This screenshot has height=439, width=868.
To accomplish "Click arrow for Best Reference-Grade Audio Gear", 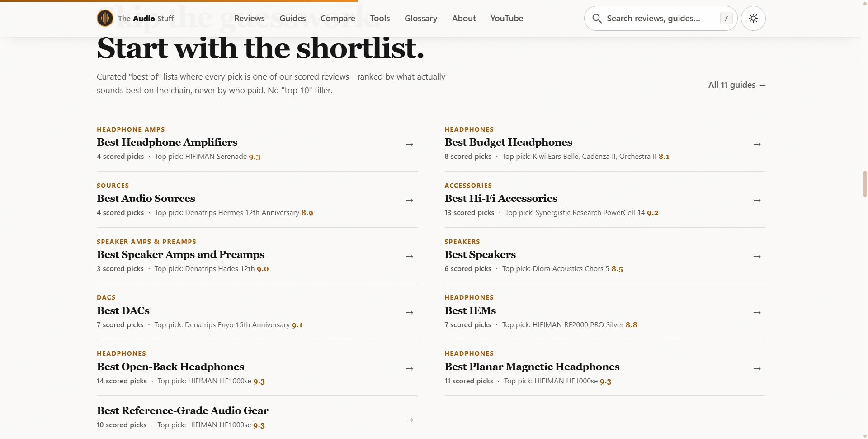I will [x=410, y=420].
